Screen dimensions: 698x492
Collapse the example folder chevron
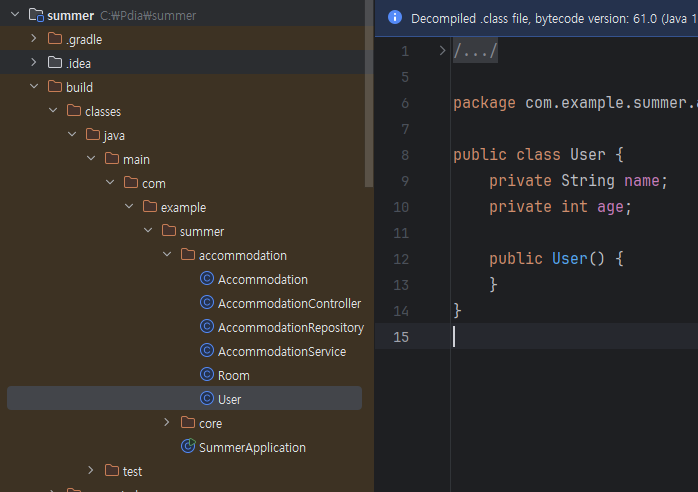coord(129,207)
